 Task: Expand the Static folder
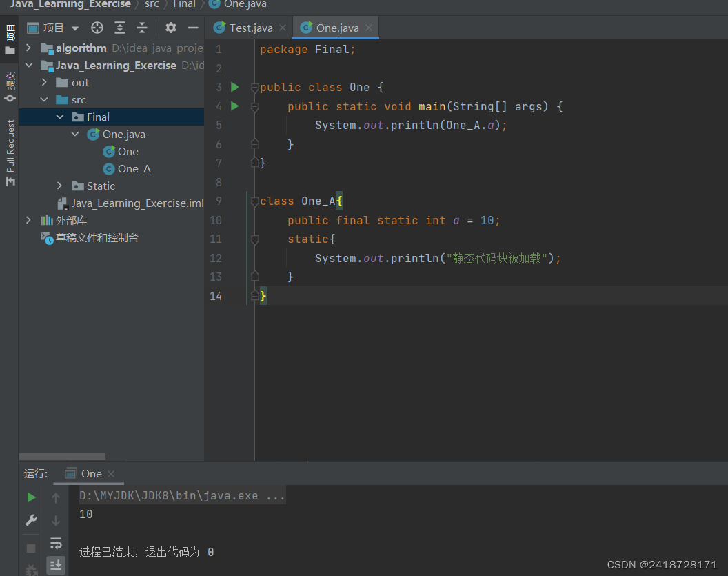[x=59, y=186]
